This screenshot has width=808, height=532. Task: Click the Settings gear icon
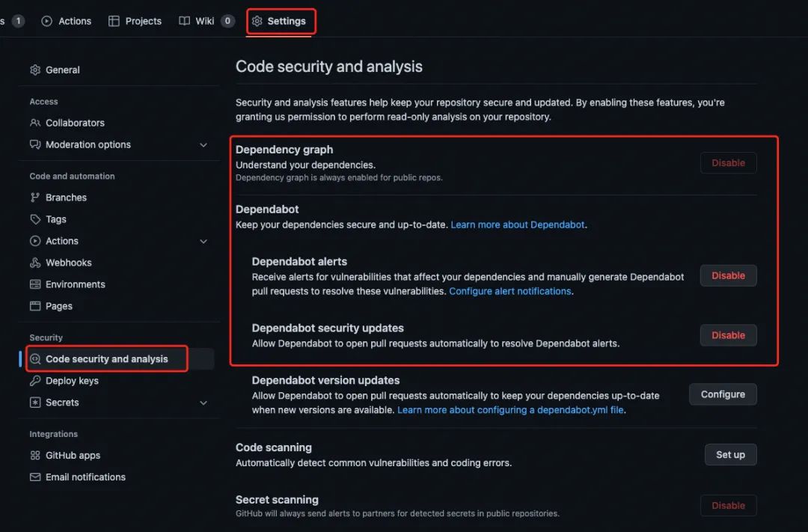(x=257, y=21)
